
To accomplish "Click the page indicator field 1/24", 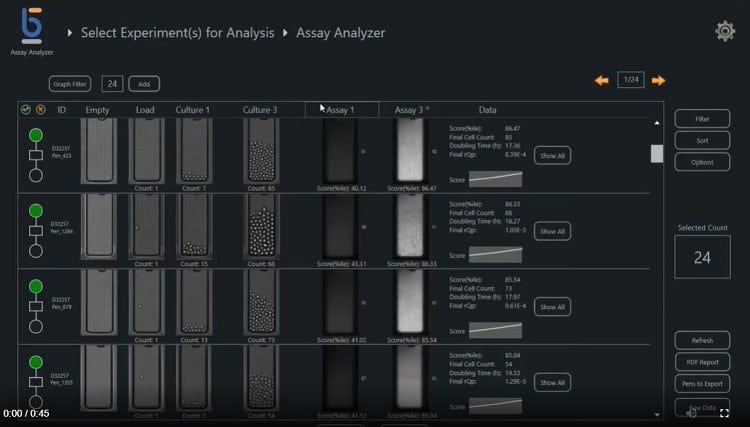I will [631, 80].
